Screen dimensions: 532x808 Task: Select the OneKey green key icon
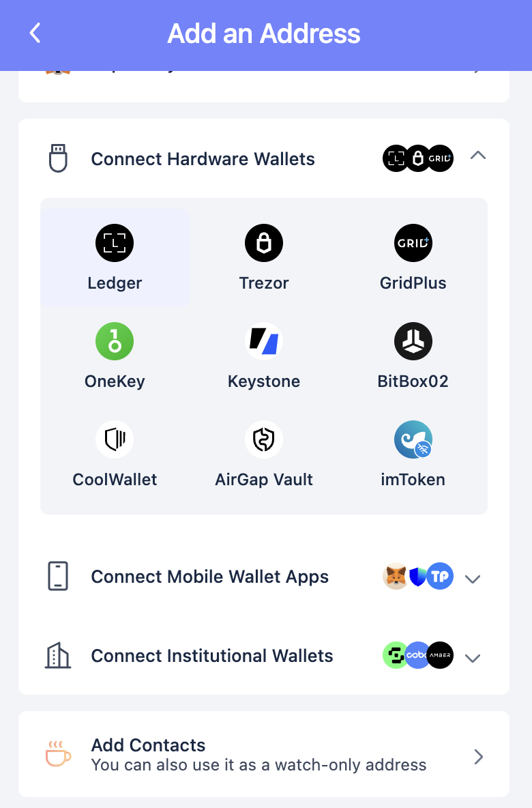coord(115,341)
